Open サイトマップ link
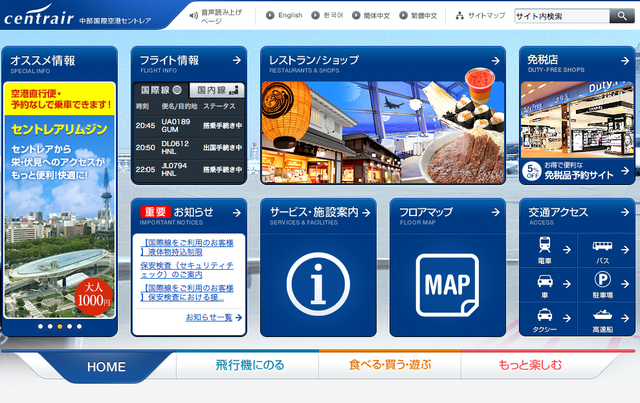 pos(486,16)
